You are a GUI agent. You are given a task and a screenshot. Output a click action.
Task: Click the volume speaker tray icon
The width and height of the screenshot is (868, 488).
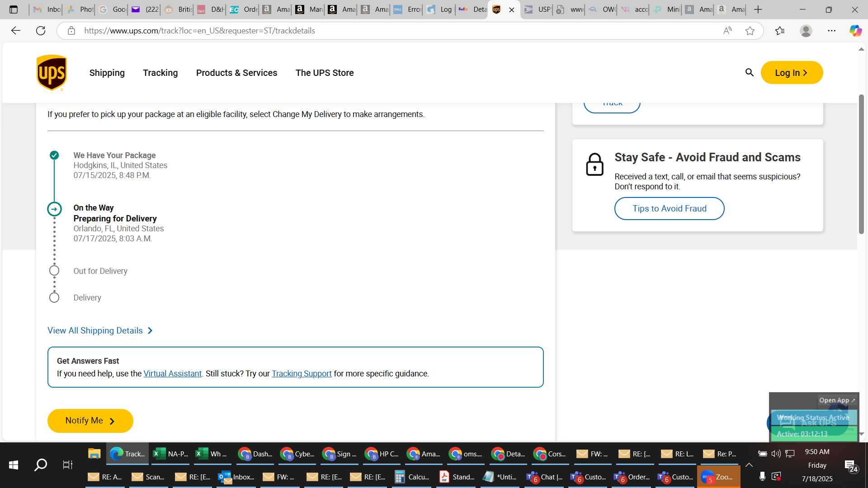coord(776,454)
